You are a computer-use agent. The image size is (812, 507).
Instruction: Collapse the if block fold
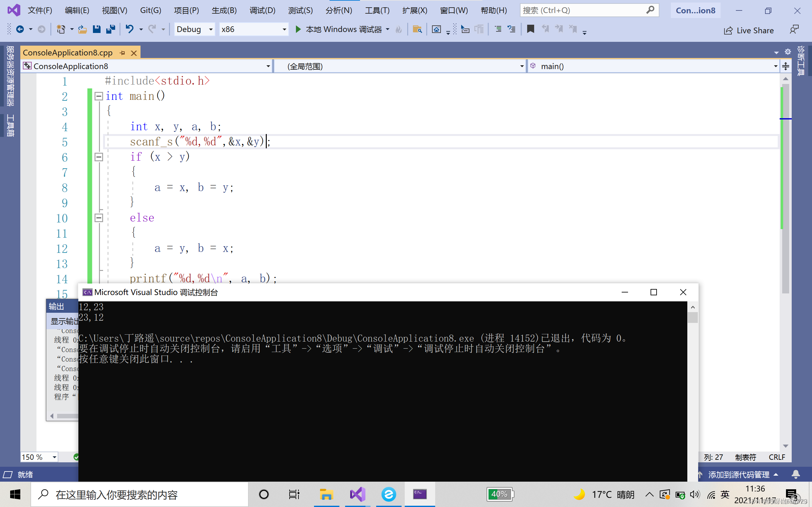pos(99,157)
